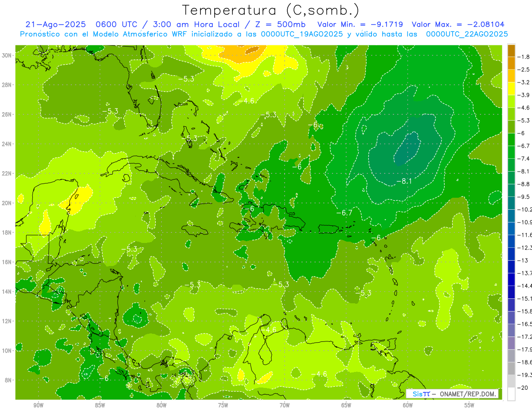Click the ONAMET/REP.DOM. logo box
Image resolution: width=532 pixels, height=411 pixels.
(452, 394)
